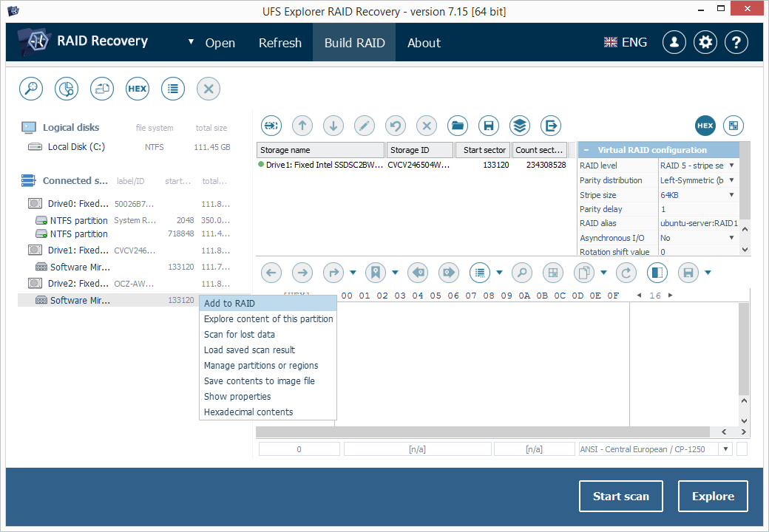This screenshot has width=769, height=532.
Task: Choose Scan for lost data
Action: click(268, 335)
